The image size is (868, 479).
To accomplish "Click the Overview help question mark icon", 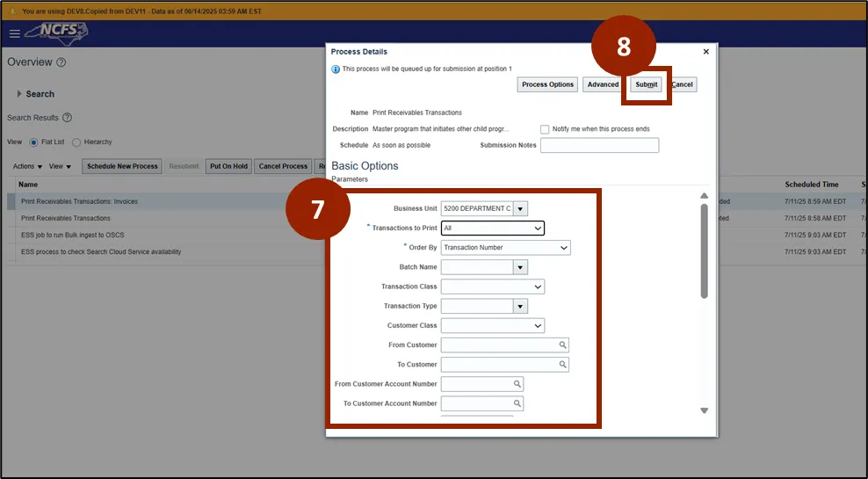I will 61,62.
